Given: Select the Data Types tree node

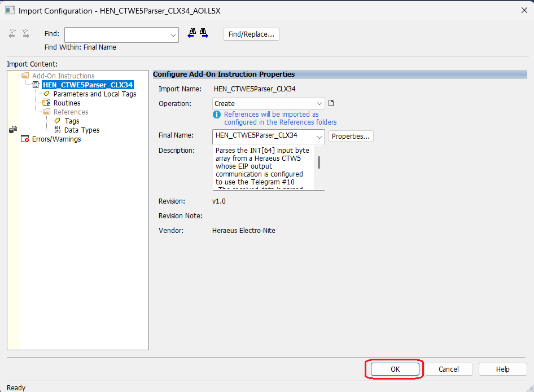Looking at the screenshot, I should (82, 130).
